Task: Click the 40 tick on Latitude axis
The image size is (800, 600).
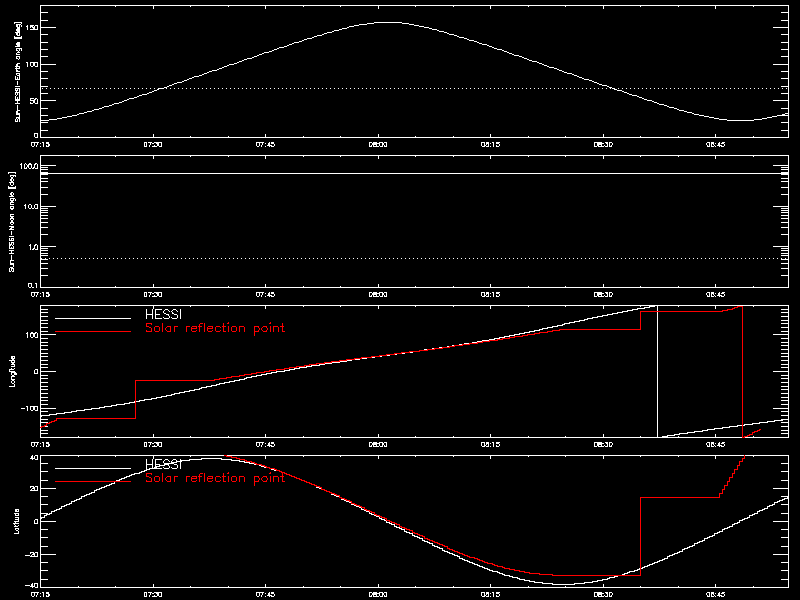Action: 34,458
